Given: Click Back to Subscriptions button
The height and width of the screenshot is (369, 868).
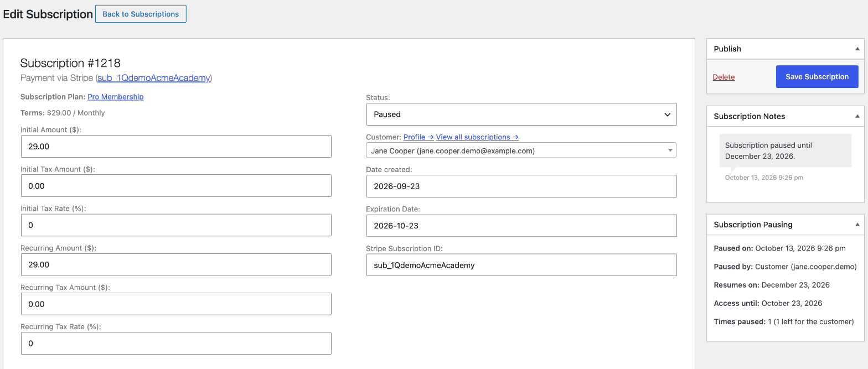Looking at the screenshot, I should (x=141, y=14).
